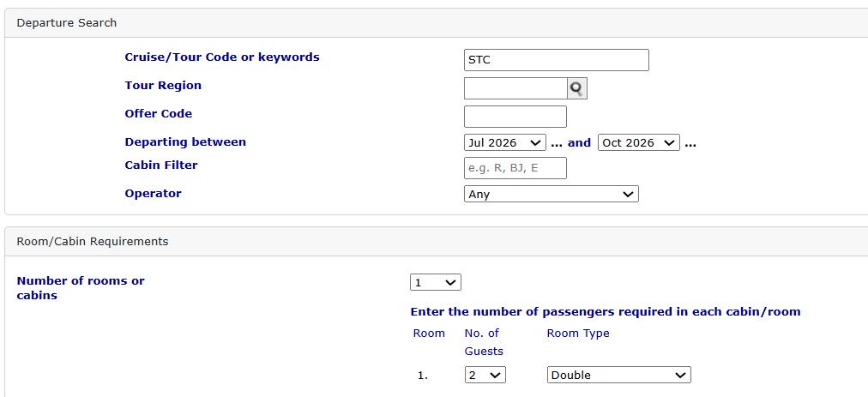868x397 pixels.
Task: Expand the number of rooms or cabins dropdown
Action: tap(435, 282)
